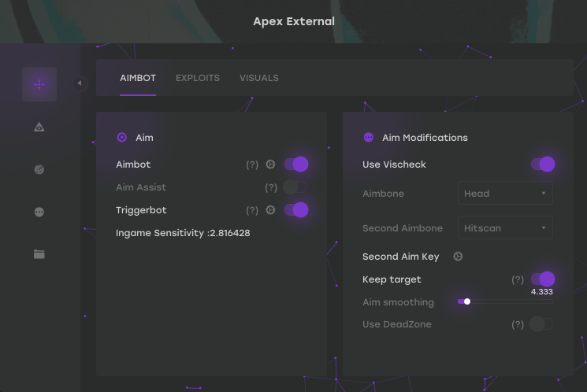Open the folder configs sidebar icon
The height and width of the screenshot is (392, 587).
39,254
